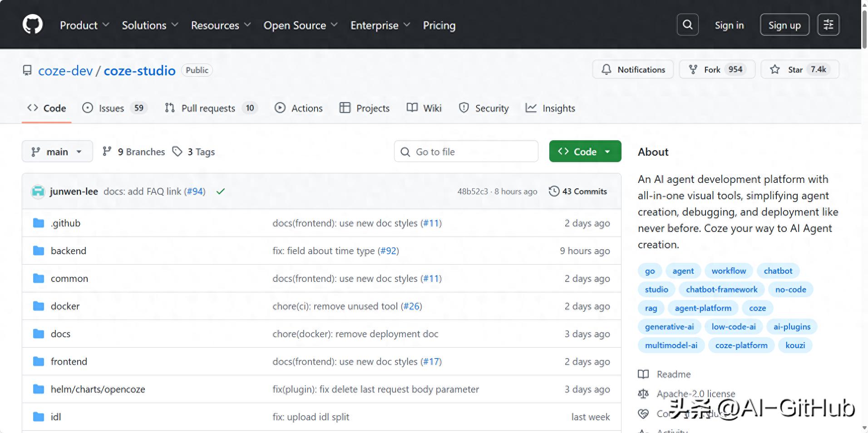
Task: Click the no-code topic tag
Action: coord(790,290)
